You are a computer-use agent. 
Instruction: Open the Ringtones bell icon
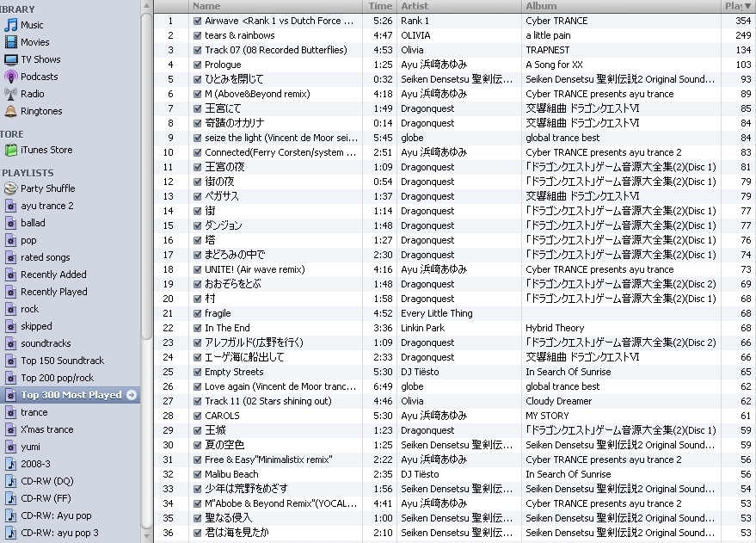pyautogui.click(x=10, y=111)
